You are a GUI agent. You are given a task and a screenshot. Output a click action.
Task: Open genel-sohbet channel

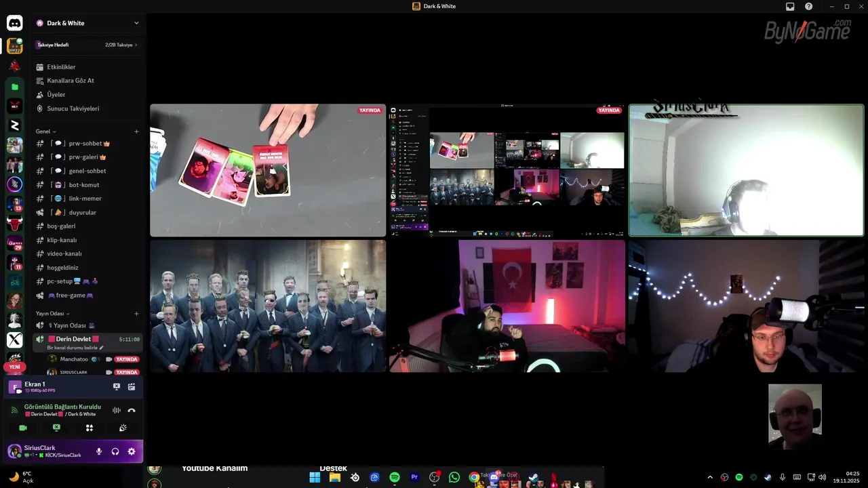pyautogui.click(x=87, y=171)
